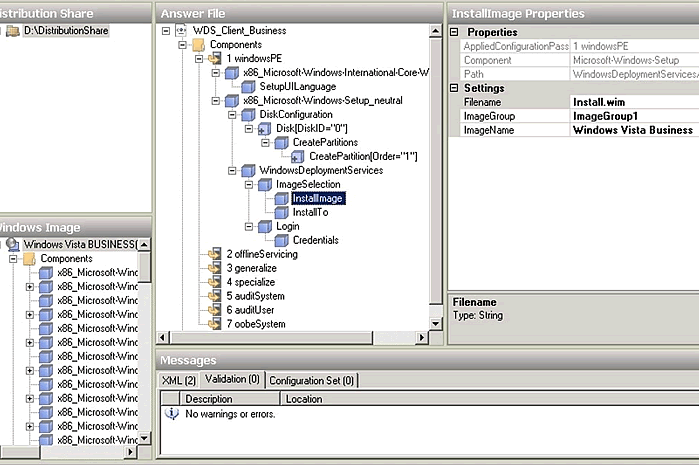Collapse the Properties section in InstallImage Properties
The height and width of the screenshot is (465, 699).
click(x=454, y=32)
